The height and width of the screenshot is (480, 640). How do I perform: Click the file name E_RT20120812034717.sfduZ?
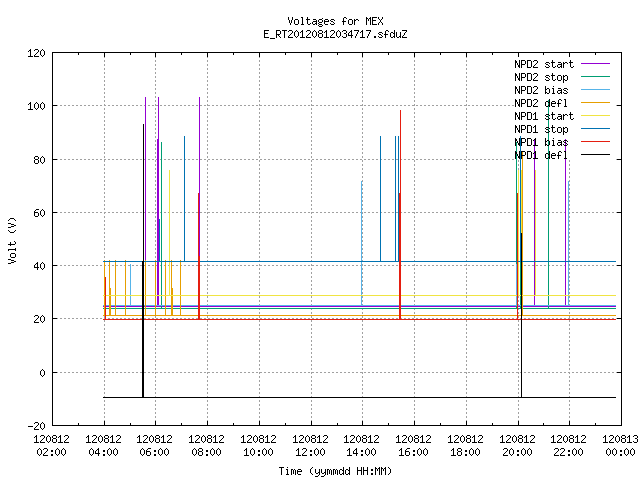(x=335, y=34)
